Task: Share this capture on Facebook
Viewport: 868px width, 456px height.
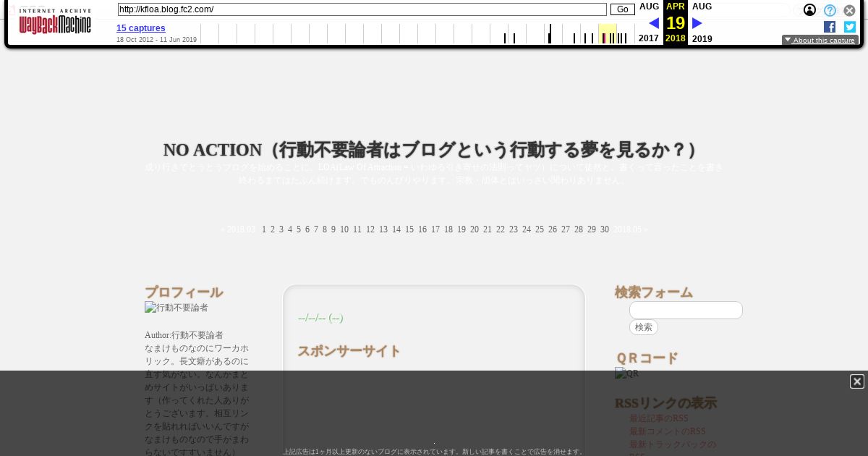Action: (x=830, y=27)
